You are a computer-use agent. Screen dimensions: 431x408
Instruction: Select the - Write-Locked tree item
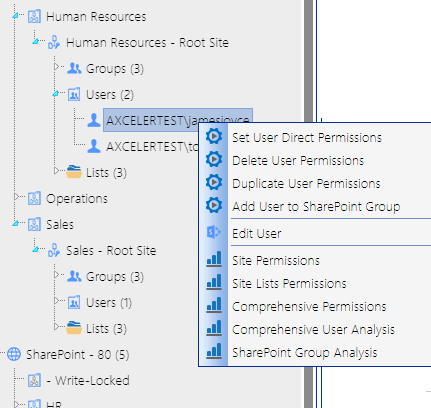tap(88, 381)
